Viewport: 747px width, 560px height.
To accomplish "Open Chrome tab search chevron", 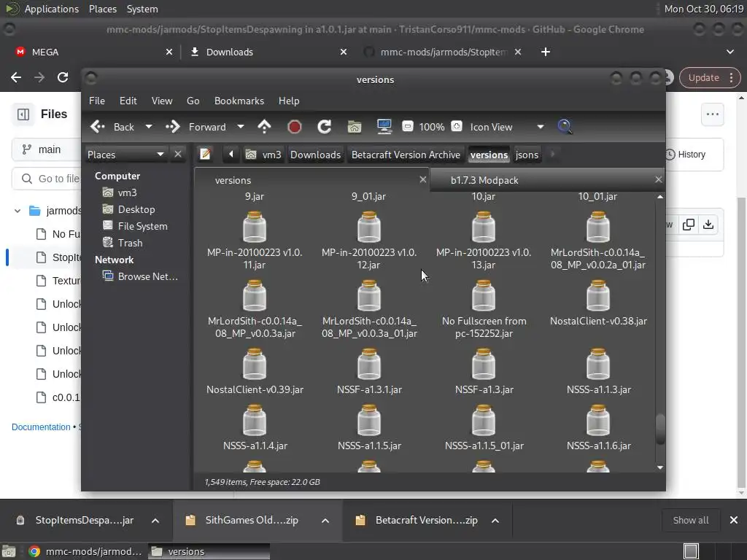I will pos(729,52).
